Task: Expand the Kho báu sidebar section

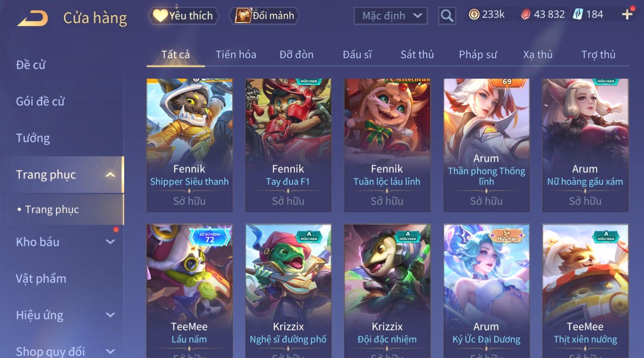Action: (x=110, y=242)
